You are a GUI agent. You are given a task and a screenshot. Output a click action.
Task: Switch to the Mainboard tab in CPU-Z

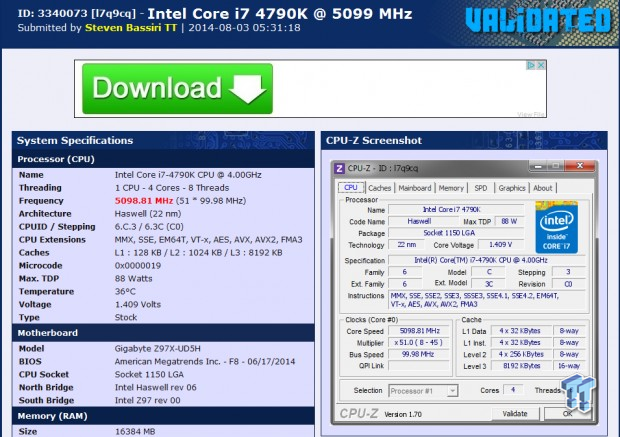click(414, 188)
